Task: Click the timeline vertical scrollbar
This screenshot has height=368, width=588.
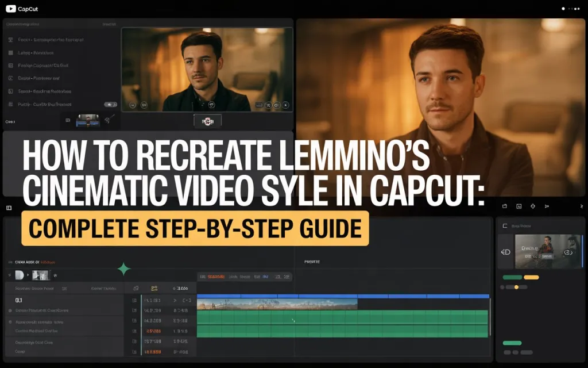Action: (490, 317)
